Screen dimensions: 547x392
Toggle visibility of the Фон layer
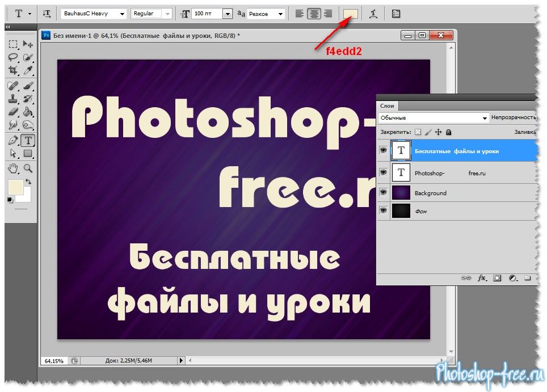coord(383,211)
